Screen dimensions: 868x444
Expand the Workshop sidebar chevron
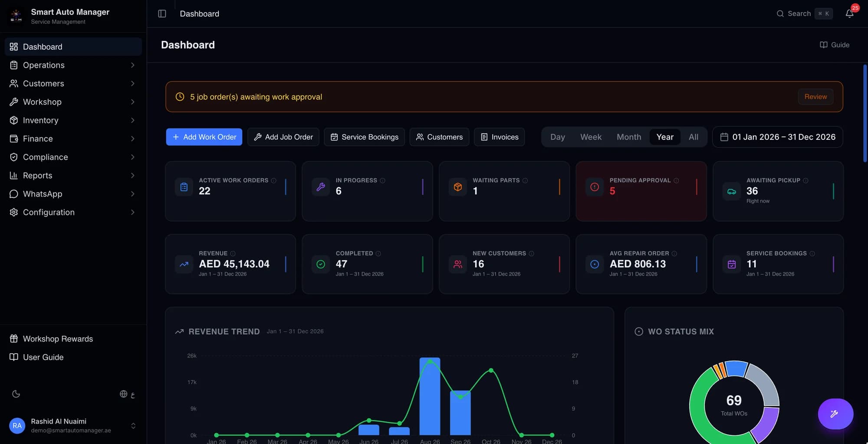coord(132,102)
